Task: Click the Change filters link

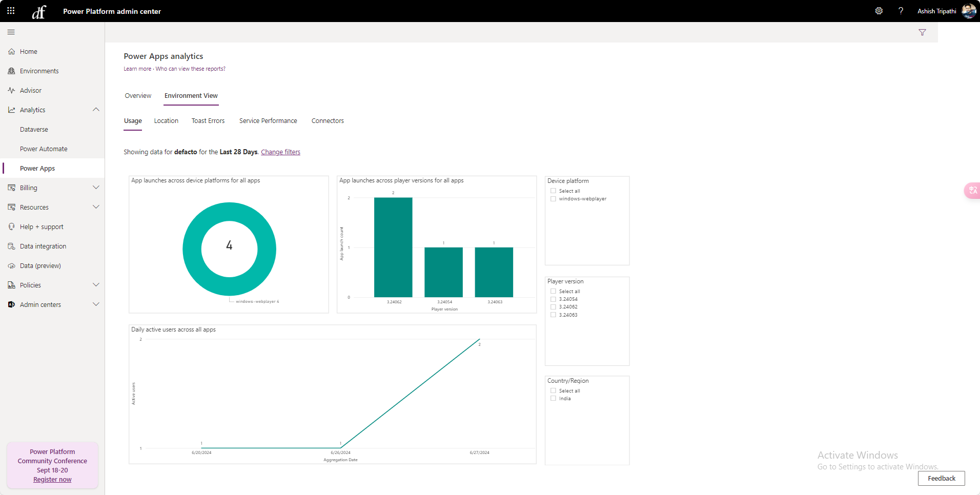Action: pos(280,152)
